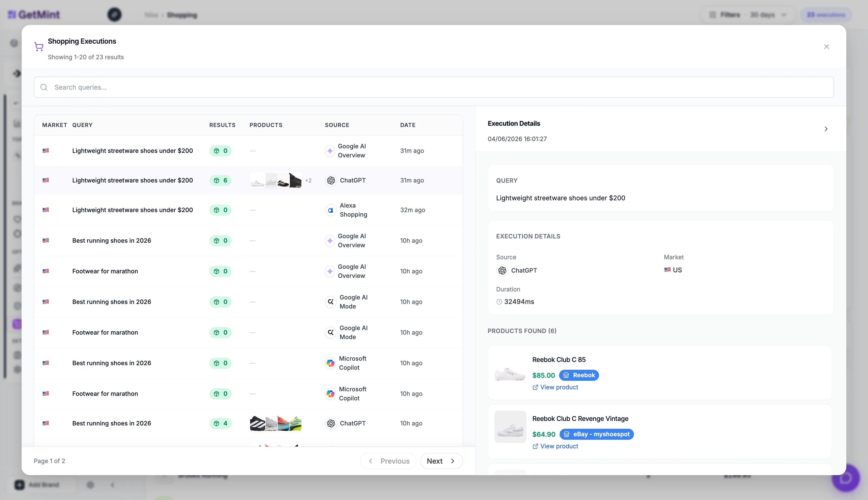Click Google AI Mode icon for Best running shoes
The height and width of the screenshot is (500, 868).
tap(331, 302)
